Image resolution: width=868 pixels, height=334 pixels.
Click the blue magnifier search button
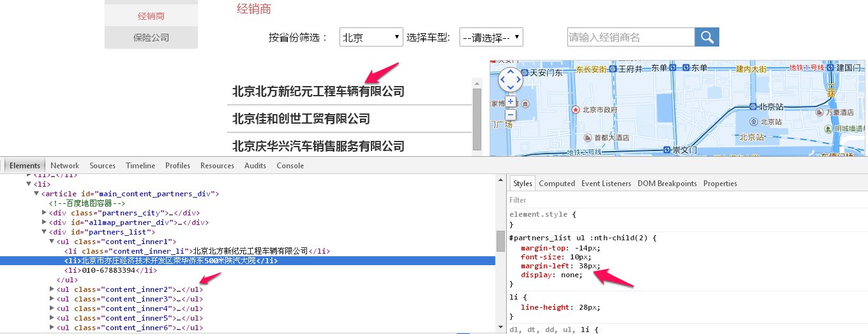(x=707, y=37)
